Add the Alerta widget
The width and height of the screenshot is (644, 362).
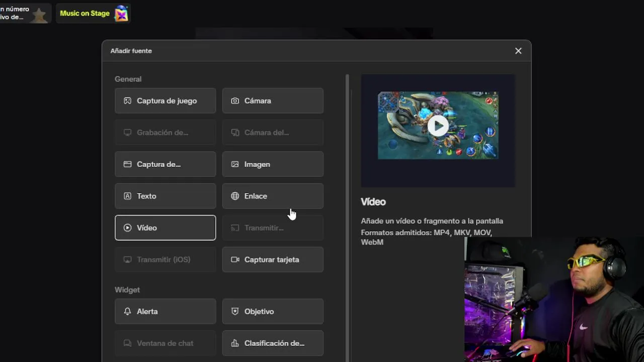pyautogui.click(x=165, y=311)
